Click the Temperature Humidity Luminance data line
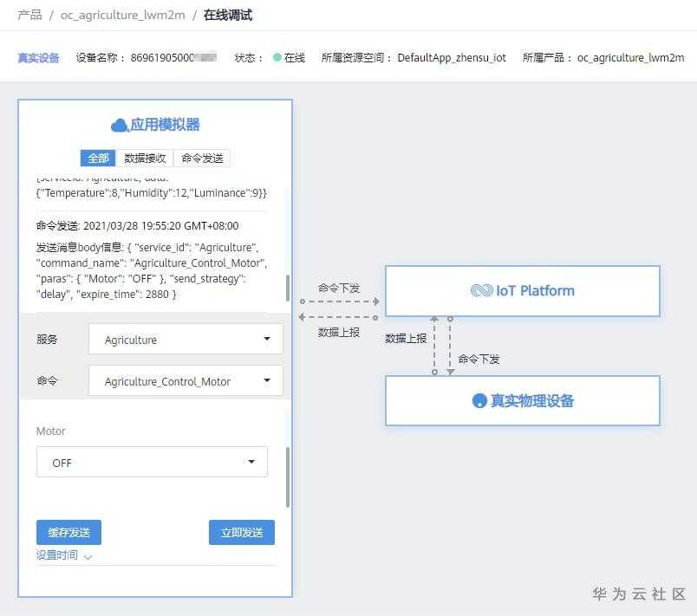The width and height of the screenshot is (697, 616). [x=151, y=192]
